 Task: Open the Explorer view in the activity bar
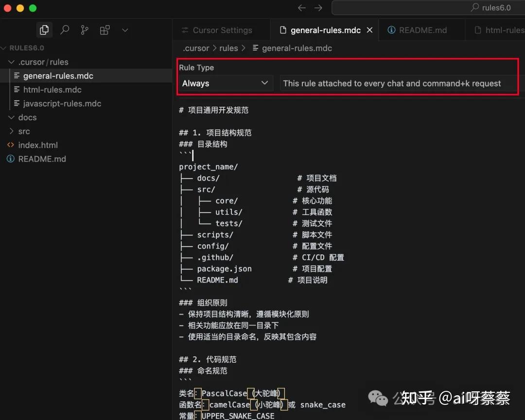click(44, 30)
